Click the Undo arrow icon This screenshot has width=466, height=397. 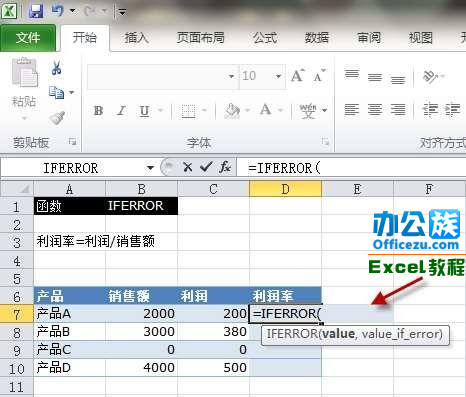[57, 11]
